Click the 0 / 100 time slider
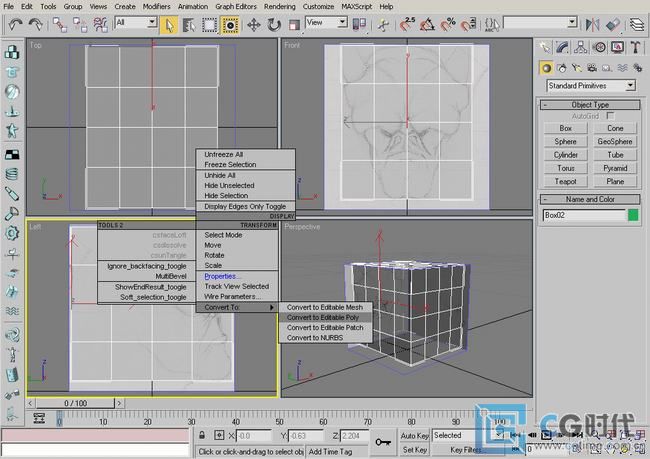The width and height of the screenshot is (650, 459). (75, 403)
